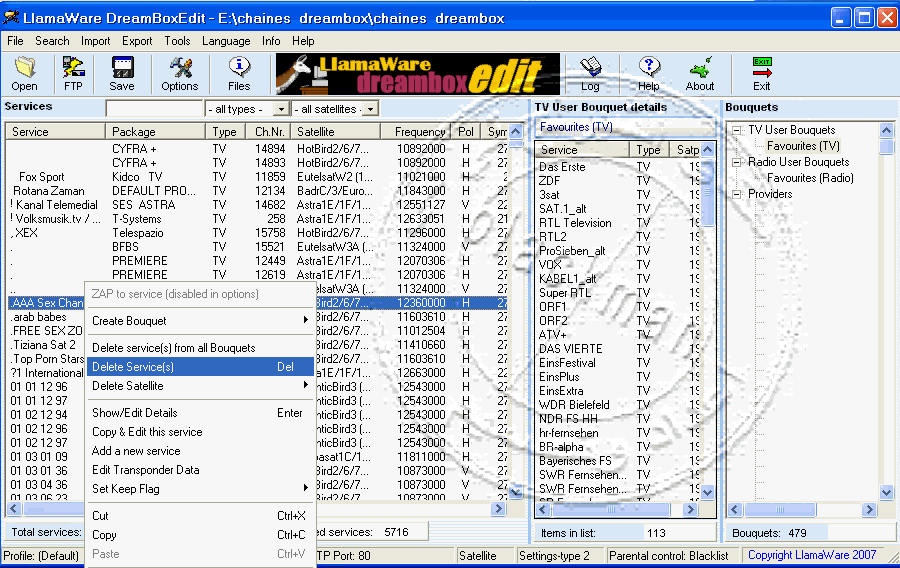
Task: Click the Services search input field
Action: (154, 108)
